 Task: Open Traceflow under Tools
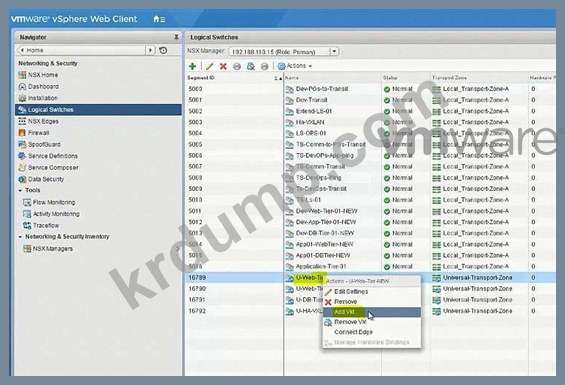(46, 226)
